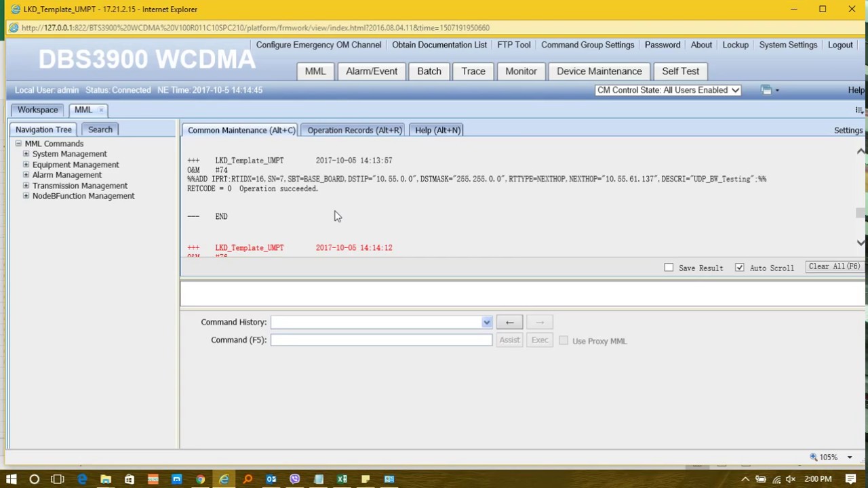Open the Windows Start menu

click(x=11, y=479)
